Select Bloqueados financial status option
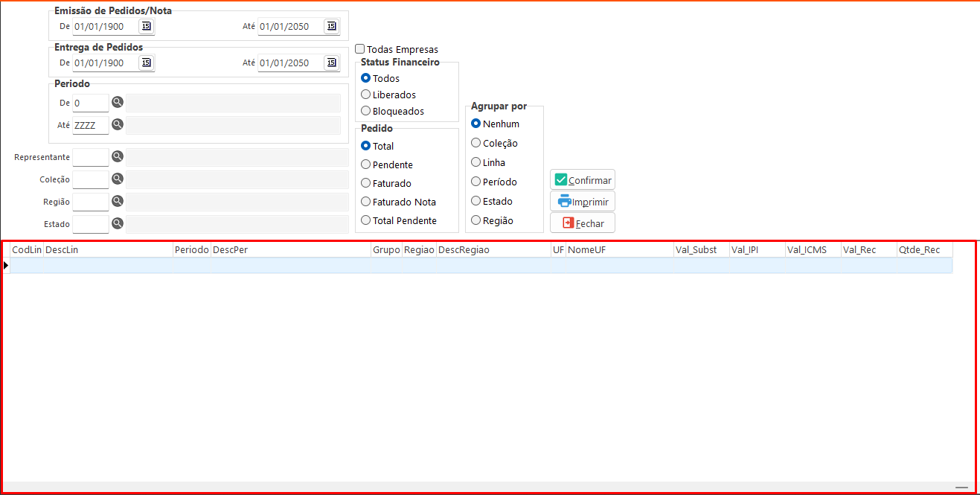 pos(366,111)
